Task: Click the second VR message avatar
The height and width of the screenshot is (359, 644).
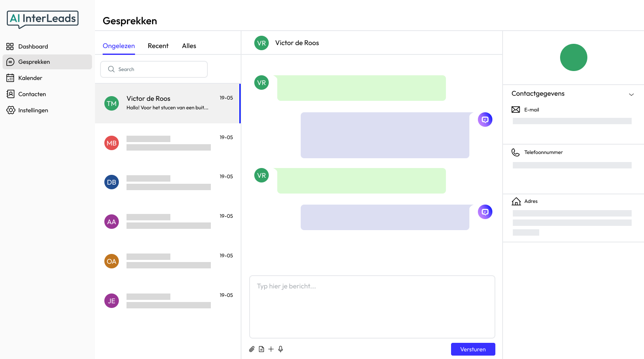Action: point(262,175)
